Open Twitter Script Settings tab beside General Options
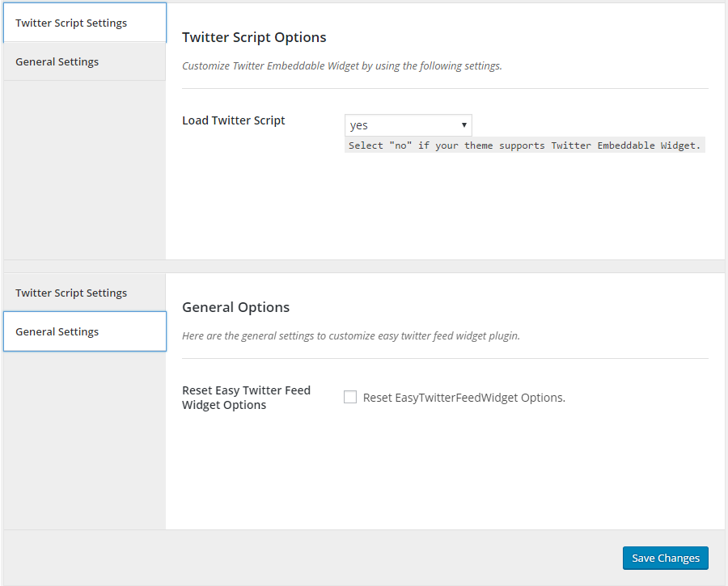This screenshot has height=586, width=728. coord(84,293)
